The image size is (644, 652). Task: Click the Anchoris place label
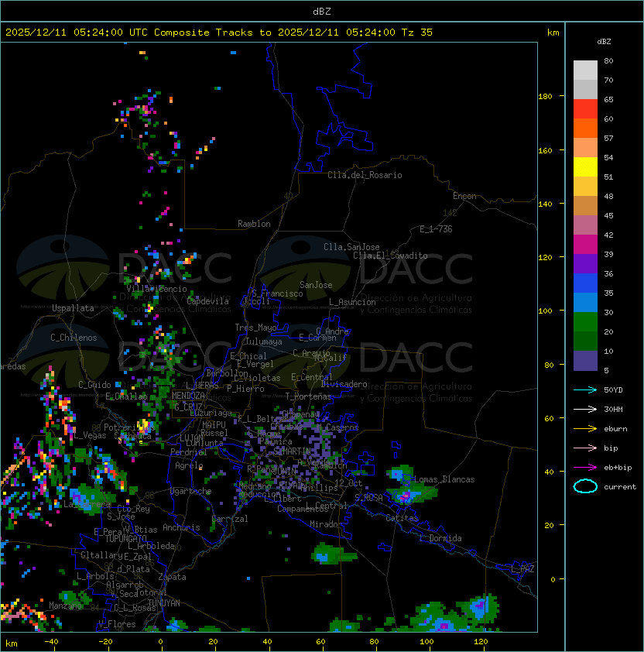pyautogui.click(x=181, y=527)
